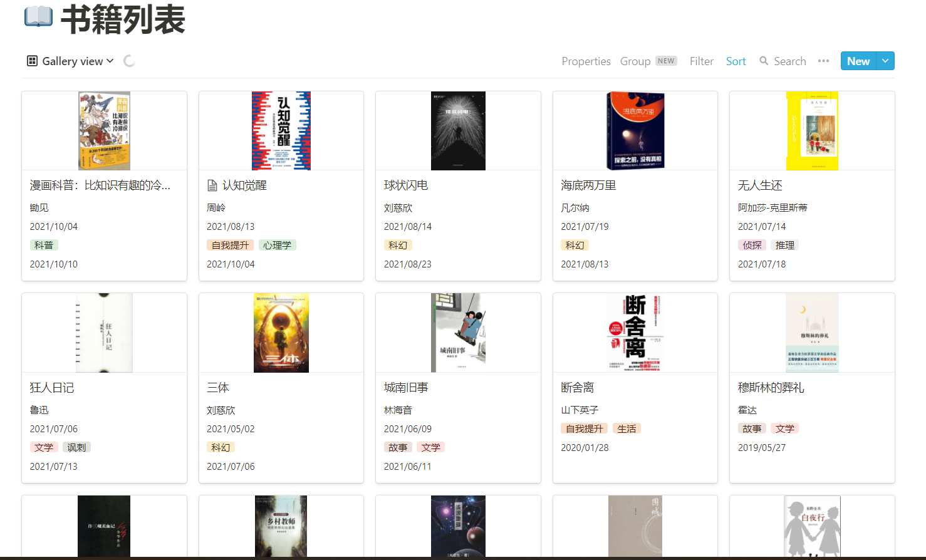Open the 断舍离 book cover
The width and height of the screenshot is (926, 560).
(635, 333)
